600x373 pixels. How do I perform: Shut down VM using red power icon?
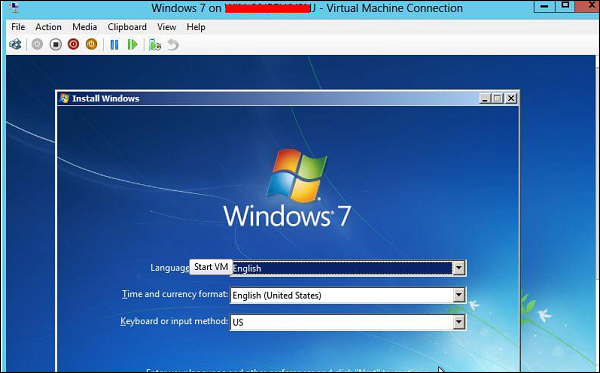pos(73,44)
